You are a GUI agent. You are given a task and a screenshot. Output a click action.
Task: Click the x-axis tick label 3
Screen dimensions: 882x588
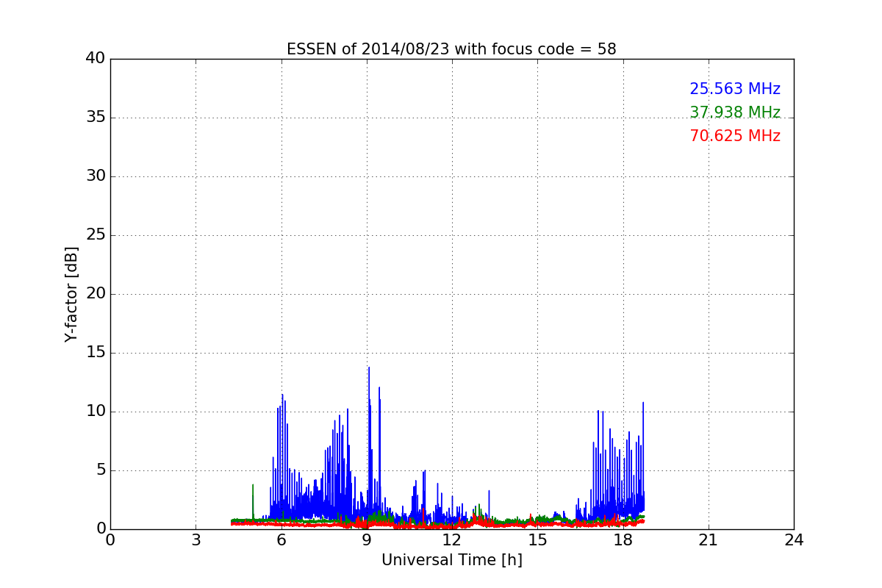pos(196,539)
